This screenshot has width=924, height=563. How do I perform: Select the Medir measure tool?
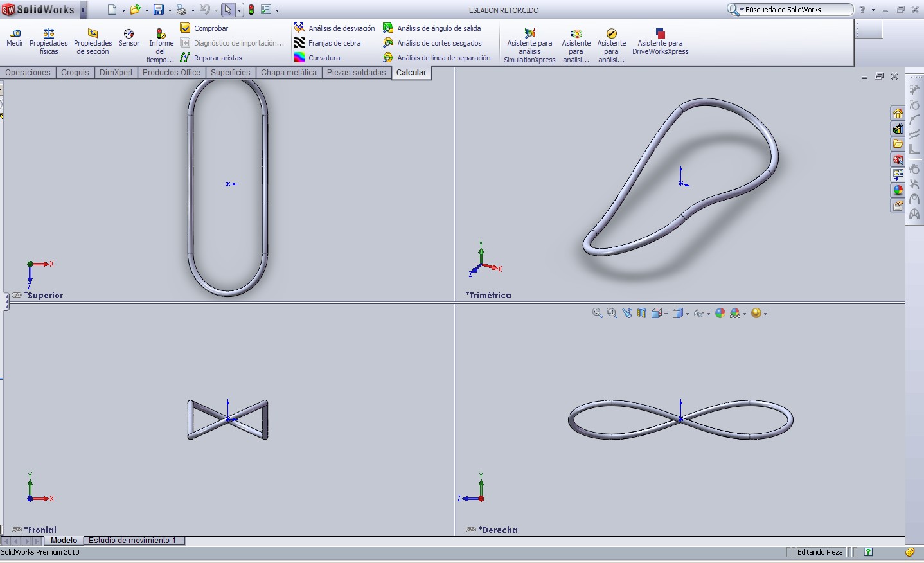point(14,38)
